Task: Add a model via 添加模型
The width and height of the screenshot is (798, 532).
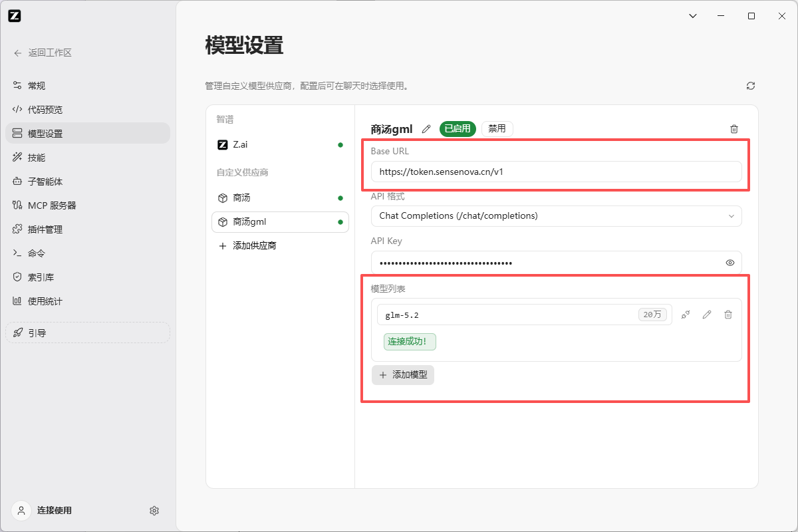Action: coord(403,375)
